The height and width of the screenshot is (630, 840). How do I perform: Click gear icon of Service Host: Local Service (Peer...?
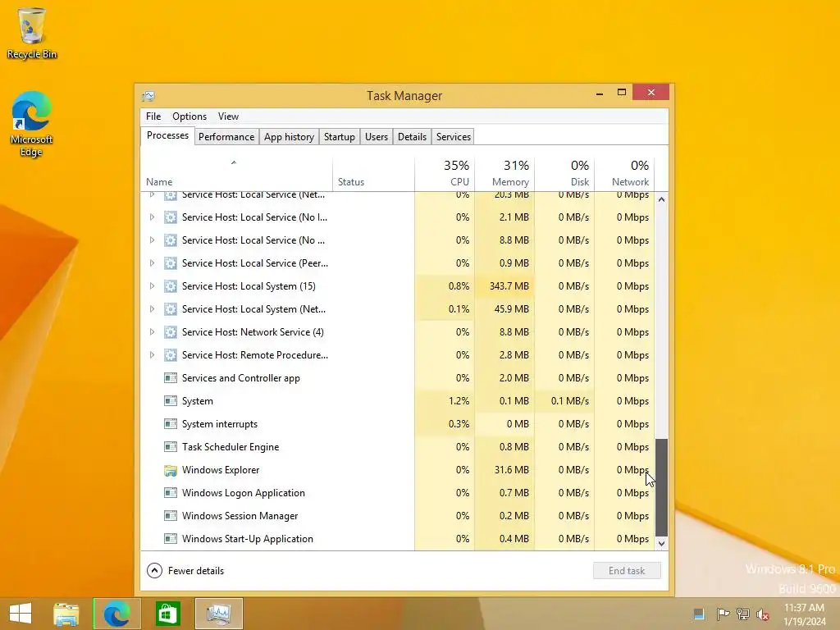click(x=171, y=263)
